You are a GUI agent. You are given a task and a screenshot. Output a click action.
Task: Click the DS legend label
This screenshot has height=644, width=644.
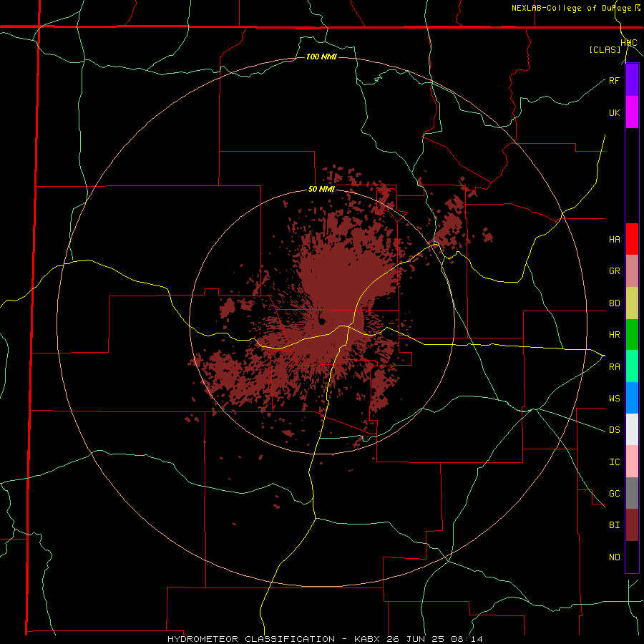click(x=614, y=430)
